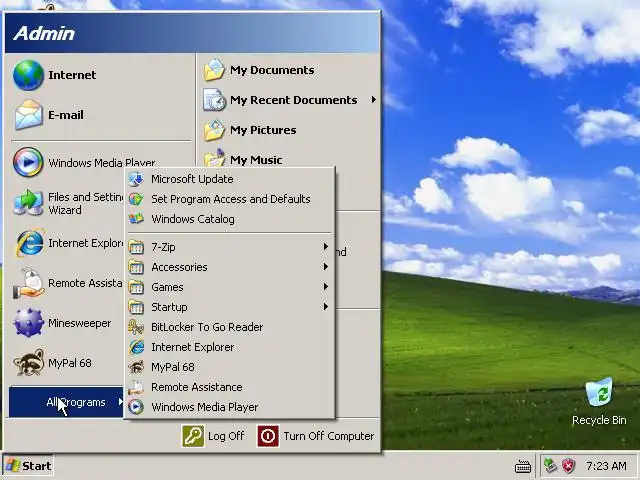Click the red security shield tray icon
Screen dimensions: 640x480
(568, 466)
